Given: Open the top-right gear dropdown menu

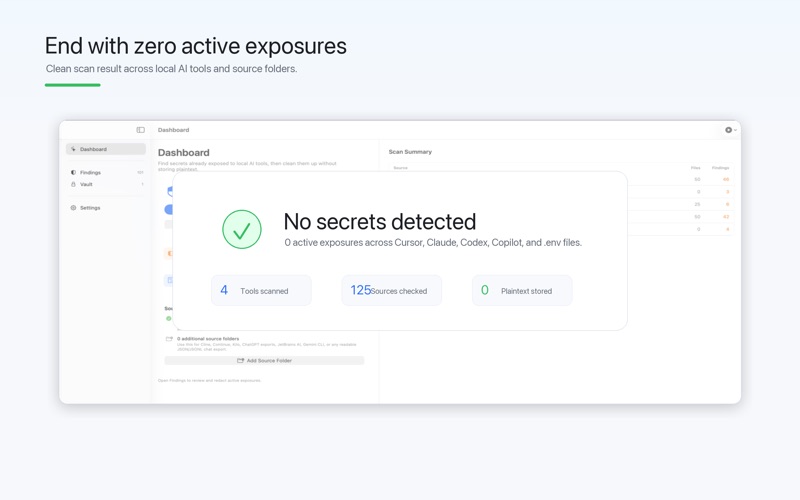Looking at the screenshot, I should click(x=731, y=130).
